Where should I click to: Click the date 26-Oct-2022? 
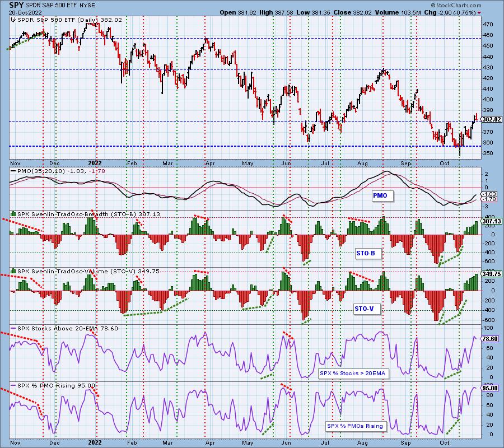25,12
